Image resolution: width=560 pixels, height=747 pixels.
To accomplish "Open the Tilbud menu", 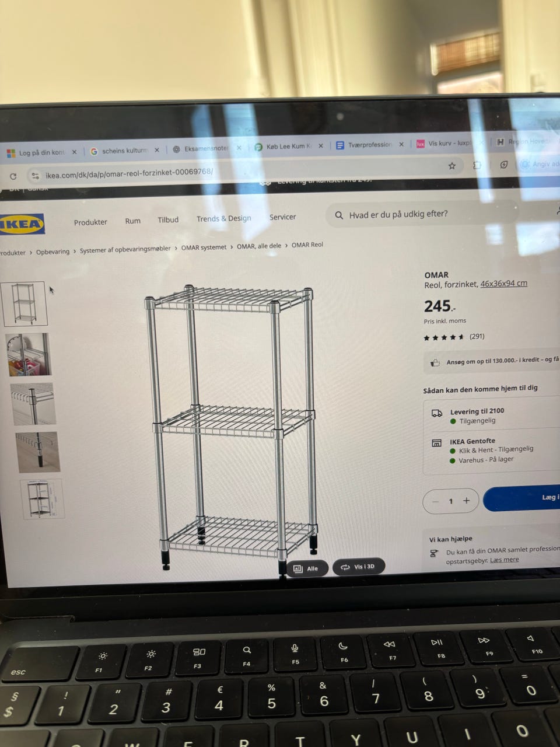I will click(168, 220).
